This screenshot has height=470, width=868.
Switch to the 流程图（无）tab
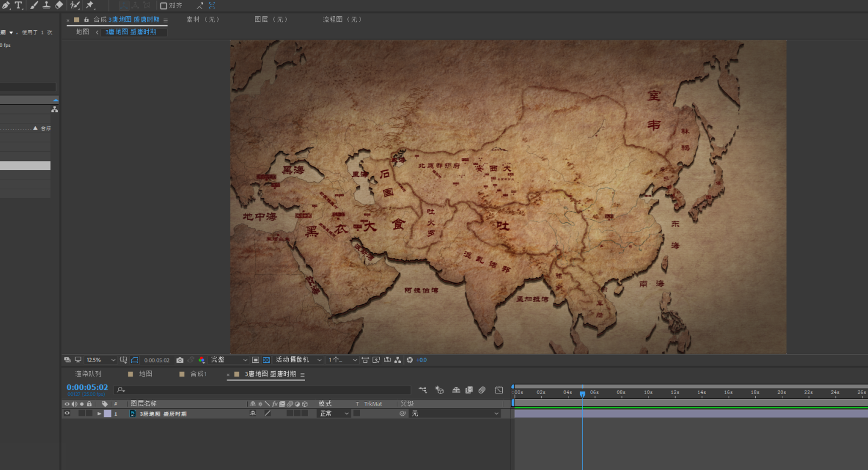[343, 19]
